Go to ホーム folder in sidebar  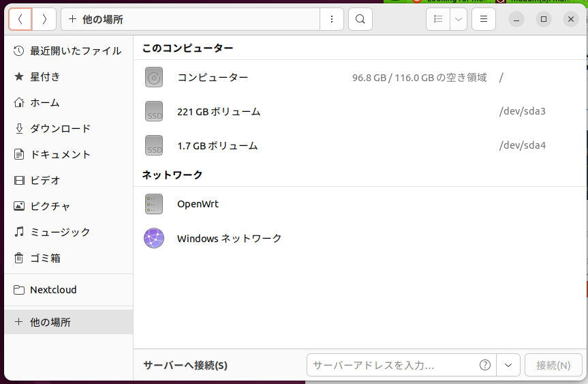[44, 103]
